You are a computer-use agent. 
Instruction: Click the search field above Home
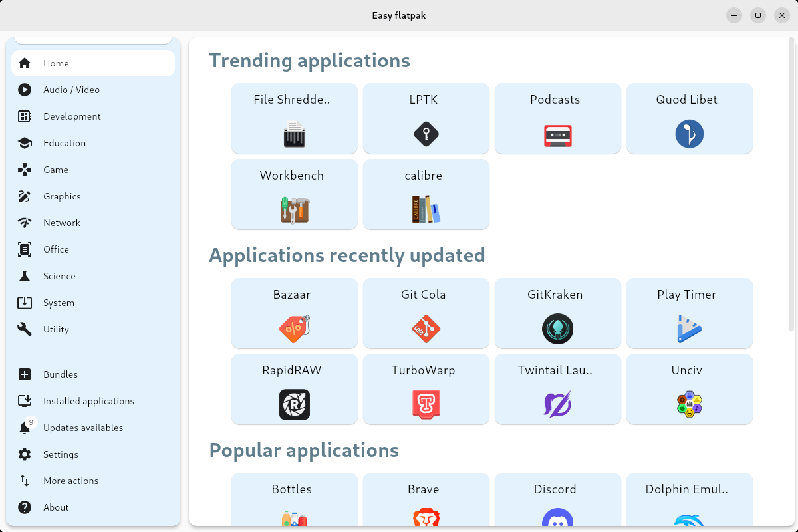coord(93,40)
